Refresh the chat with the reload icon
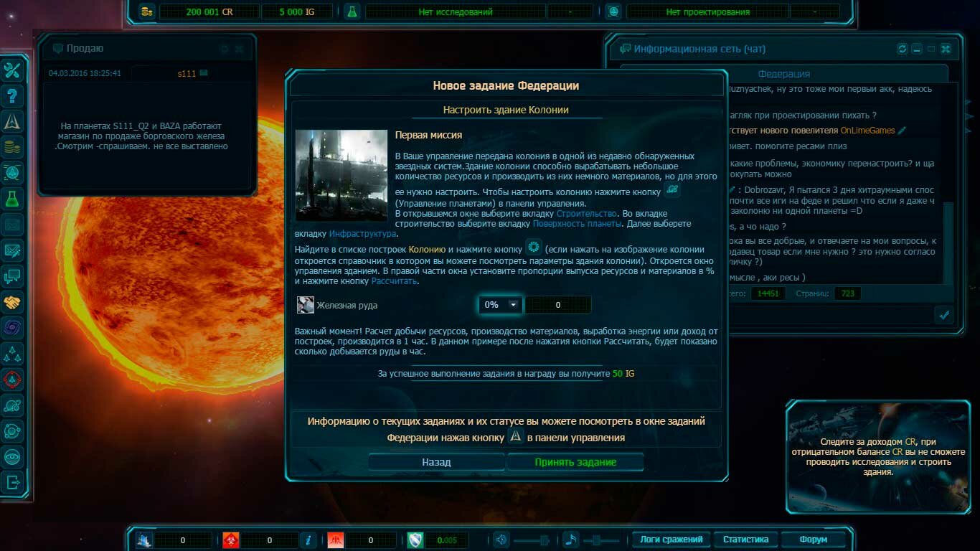Screen dimensions: 980x551 (902, 49)
